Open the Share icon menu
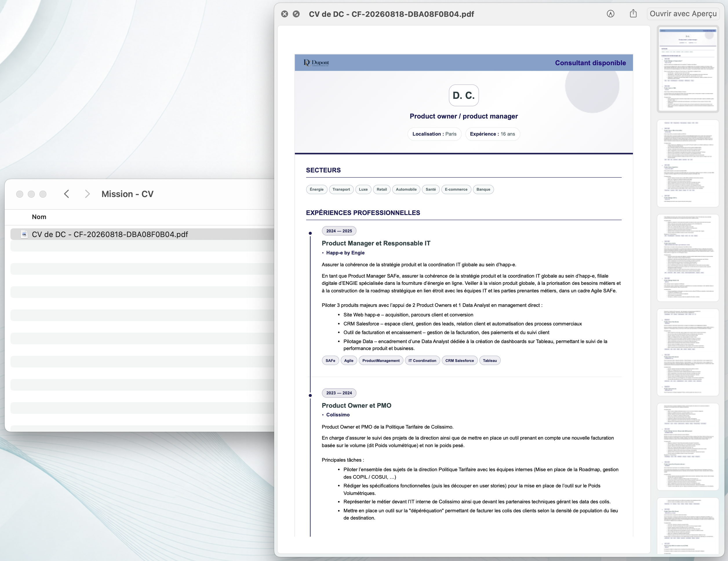 tap(633, 13)
